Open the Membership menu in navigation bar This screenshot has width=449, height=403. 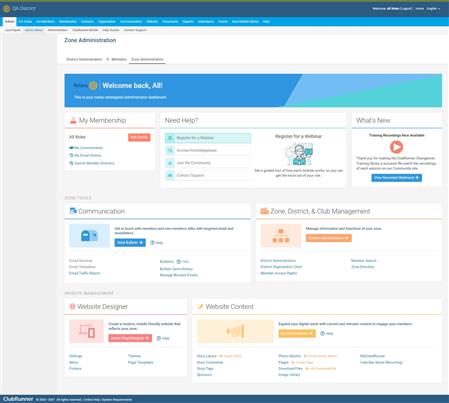click(68, 21)
